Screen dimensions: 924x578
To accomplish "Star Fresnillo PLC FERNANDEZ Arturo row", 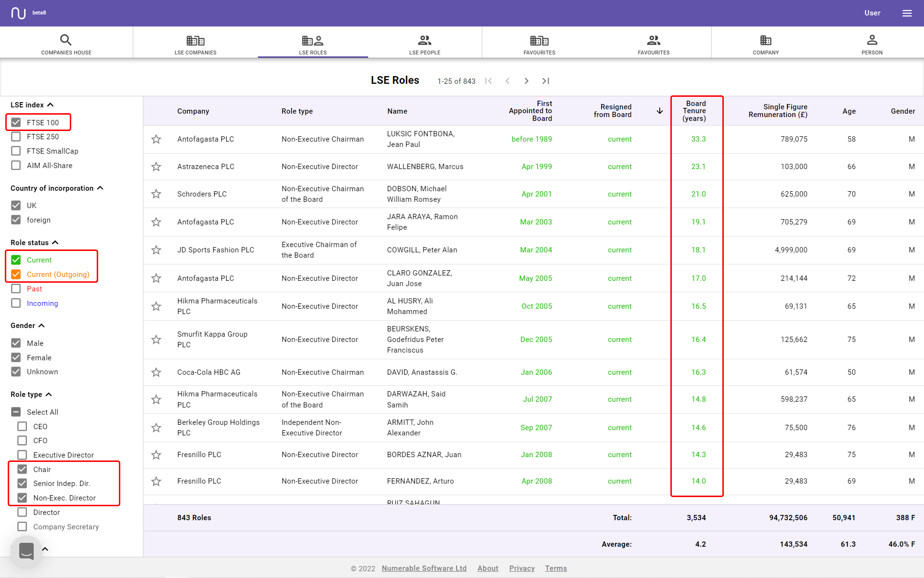I will [x=156, y=481].
